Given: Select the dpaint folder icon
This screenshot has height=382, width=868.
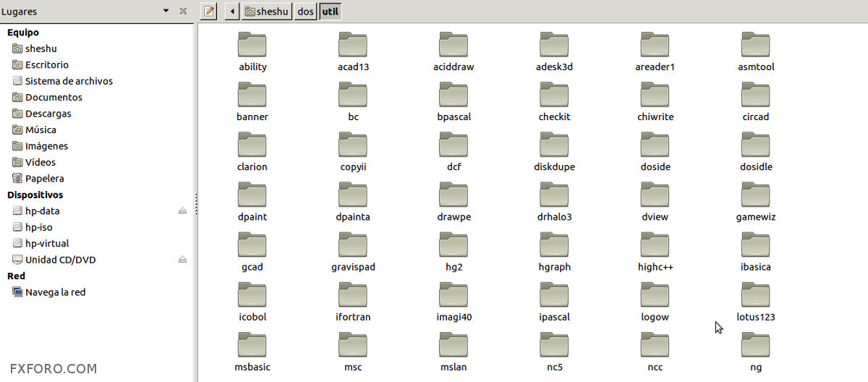Looking at the screenshot, I should pyautogui.click(x=252, y=195).
